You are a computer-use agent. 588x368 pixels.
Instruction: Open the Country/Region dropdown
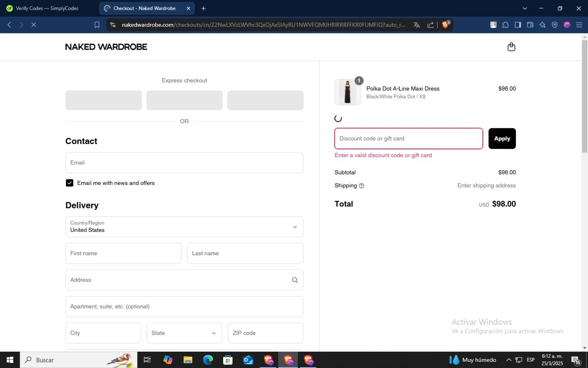[x=184, y=227]
